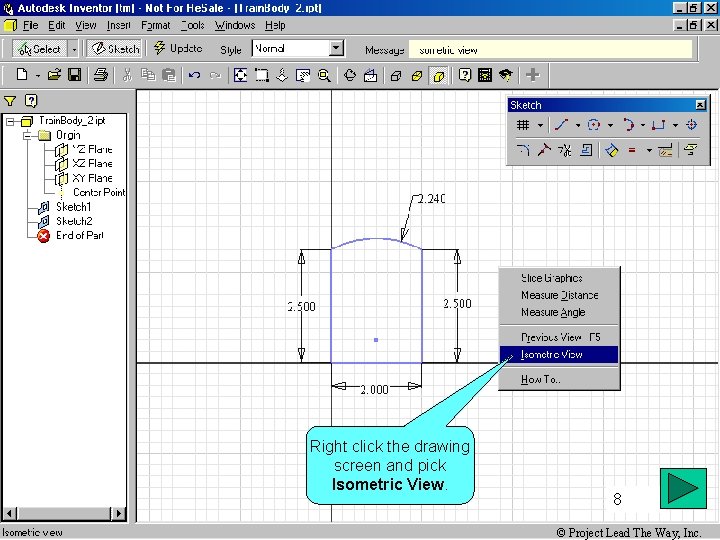Click the Show Constraints tool
Image resolution: width=720 pixels, height=540 pixels.
click(x=665, y=150)
